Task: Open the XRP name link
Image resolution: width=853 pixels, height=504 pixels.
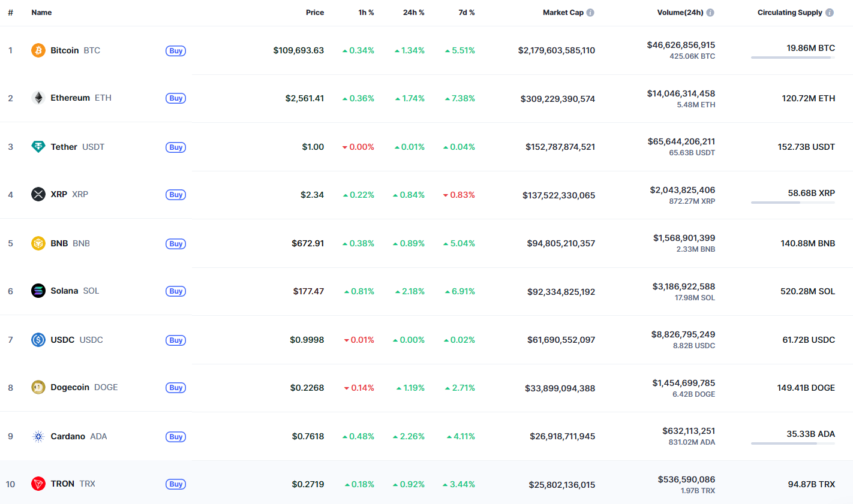Action: click(x=70, y=194)
